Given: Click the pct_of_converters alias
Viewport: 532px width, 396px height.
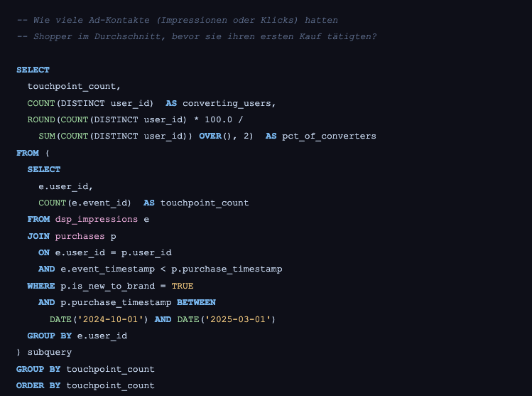Looking at the screenshot, I should 329,137.
